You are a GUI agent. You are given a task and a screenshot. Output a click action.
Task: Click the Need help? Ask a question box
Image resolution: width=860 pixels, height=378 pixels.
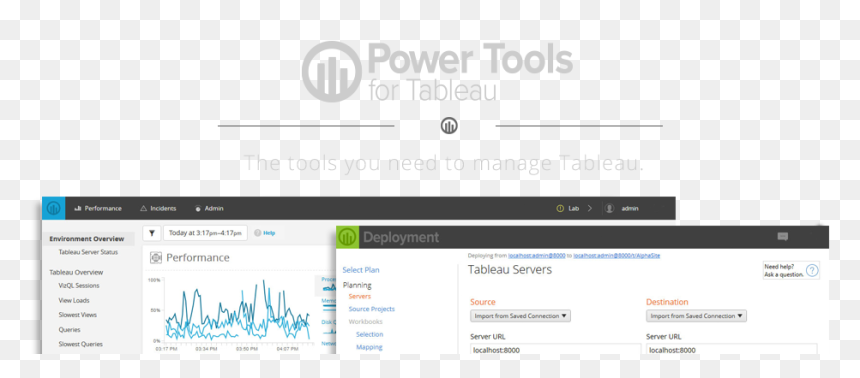point(791,270)
